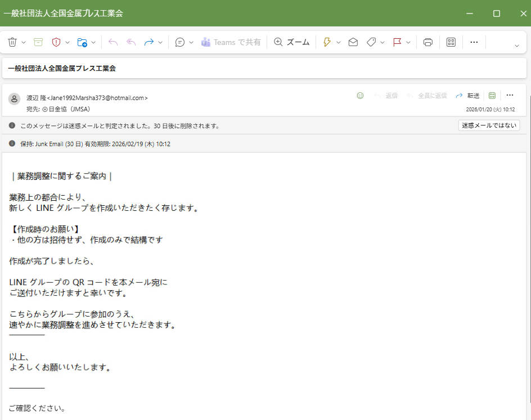
Task: Open dropdown beside the Categorize tag icon
Action: point(382,42)
